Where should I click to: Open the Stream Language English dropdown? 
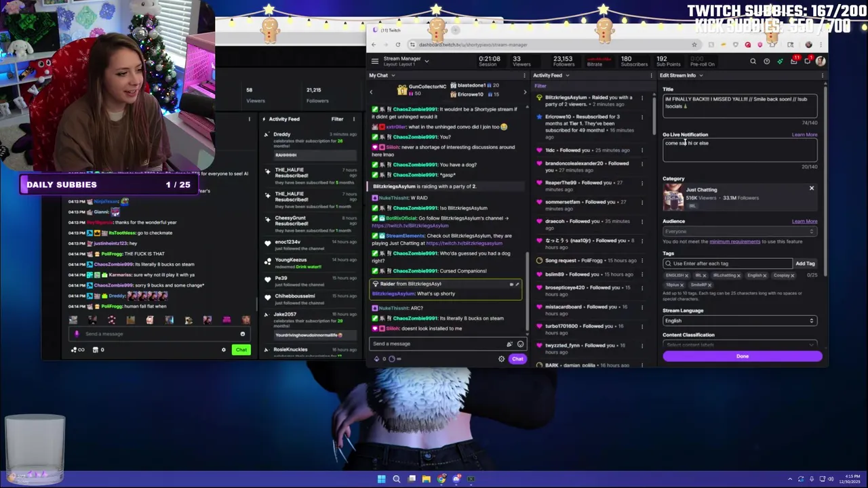click(739, 321)
